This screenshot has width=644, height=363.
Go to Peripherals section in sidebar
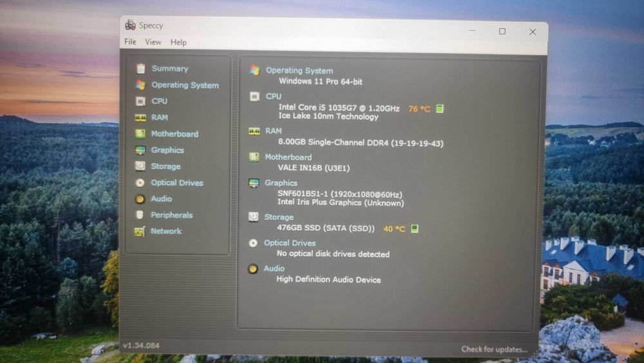(171, 215)
